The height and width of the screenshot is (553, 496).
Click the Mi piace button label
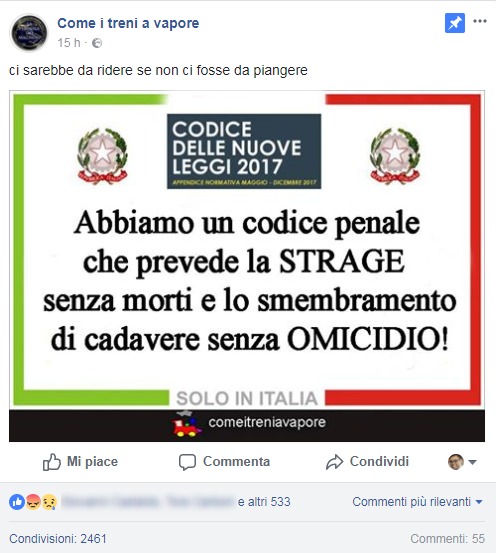tap(92, 461)
